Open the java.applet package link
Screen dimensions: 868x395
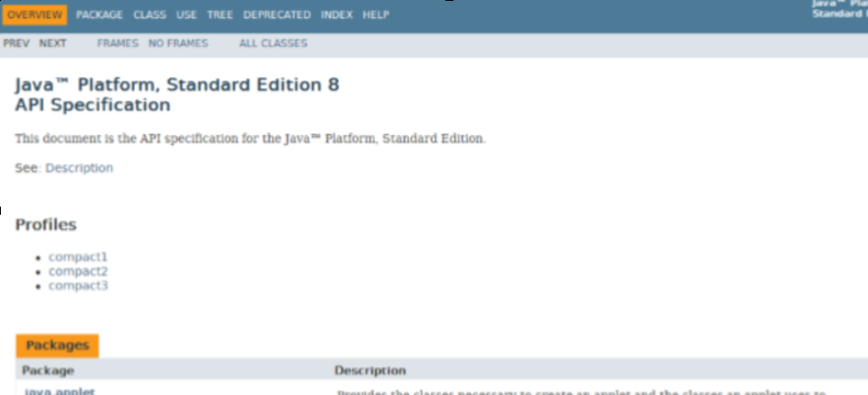(59, 391)
